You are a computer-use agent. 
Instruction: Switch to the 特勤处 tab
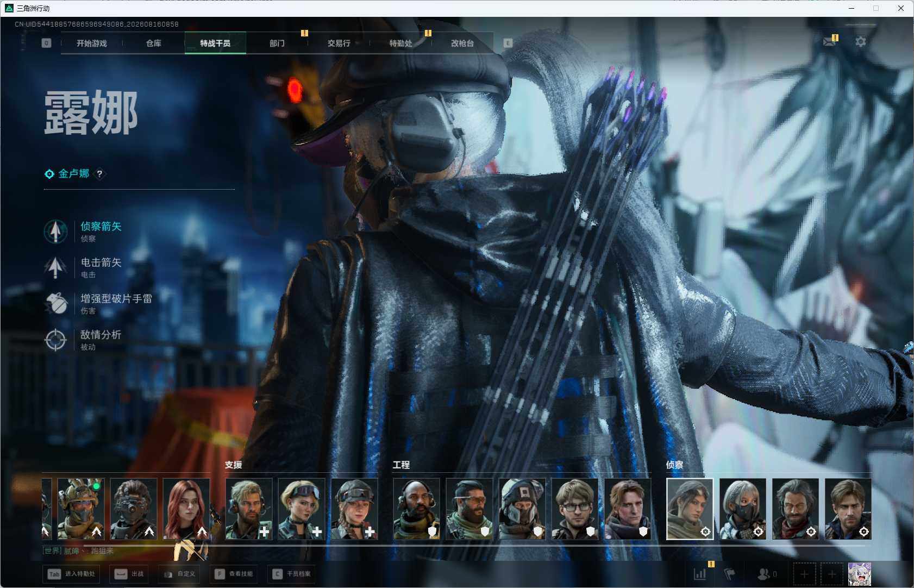[401, 43]
